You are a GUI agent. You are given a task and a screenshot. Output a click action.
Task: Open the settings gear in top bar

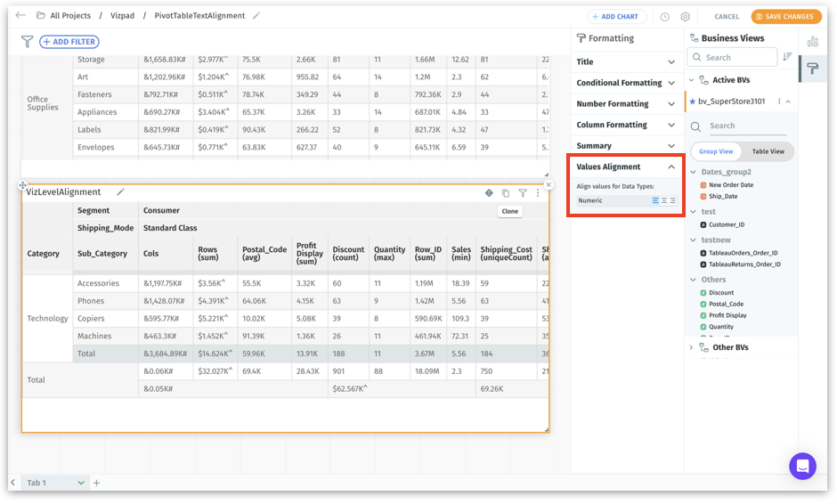(685, 17)
